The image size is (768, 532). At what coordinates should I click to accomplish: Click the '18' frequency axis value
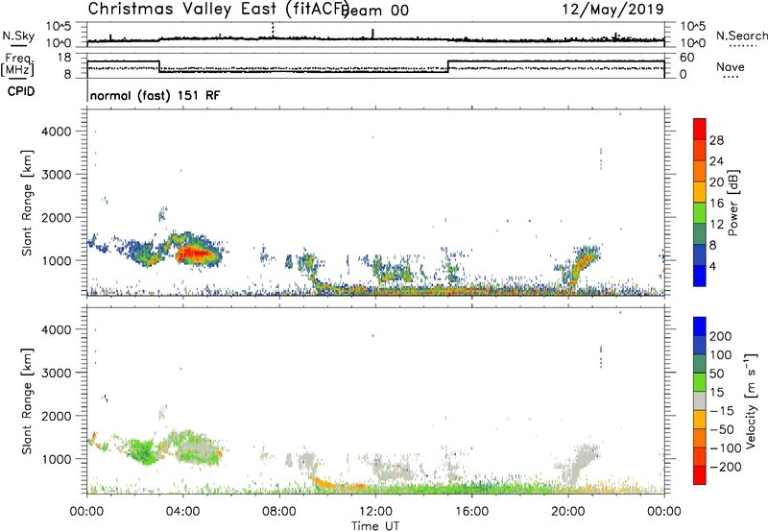tap(64, 58)
